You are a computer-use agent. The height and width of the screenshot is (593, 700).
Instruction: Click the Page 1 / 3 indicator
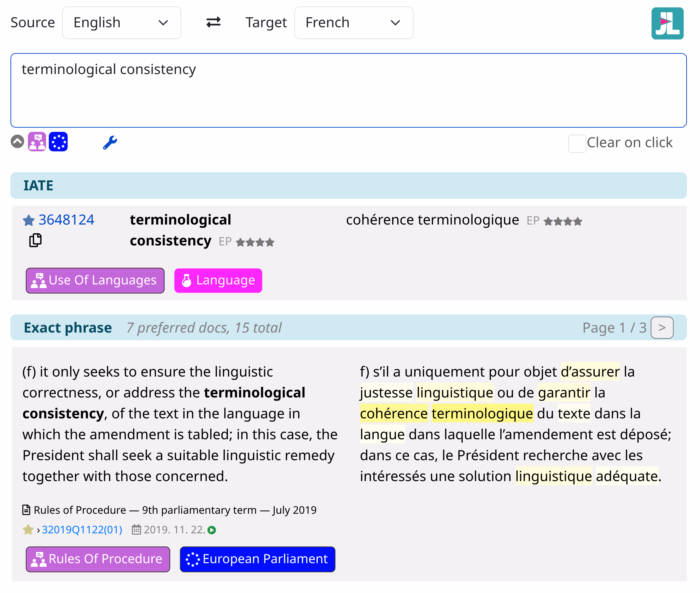coord(615,328)
